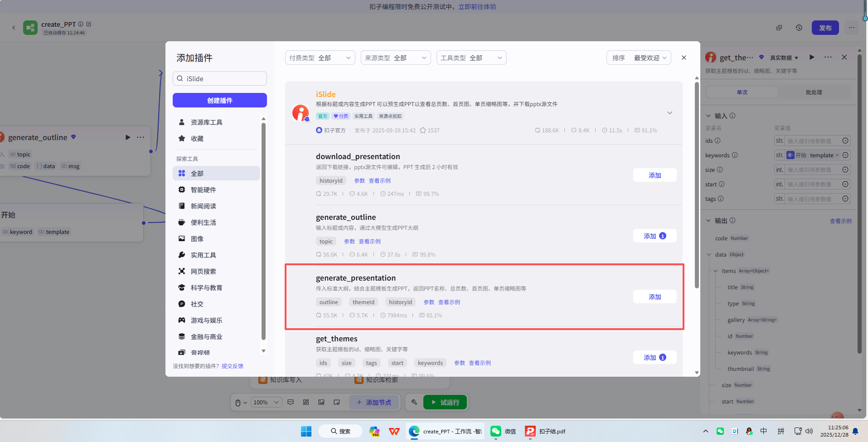This screenshot has height=442, width=868.
Task: Choose the 图像 plugin category
Action: (216, 238)
